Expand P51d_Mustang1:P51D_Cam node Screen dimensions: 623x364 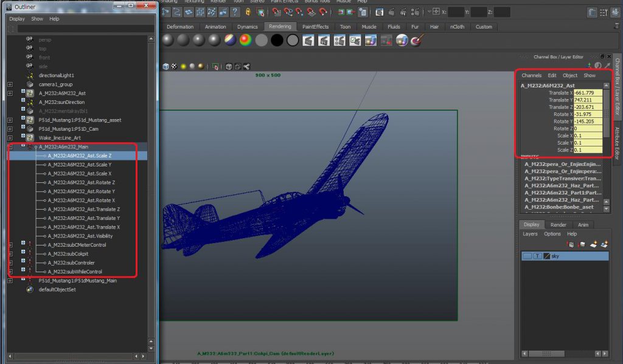[x=10, y=129]
